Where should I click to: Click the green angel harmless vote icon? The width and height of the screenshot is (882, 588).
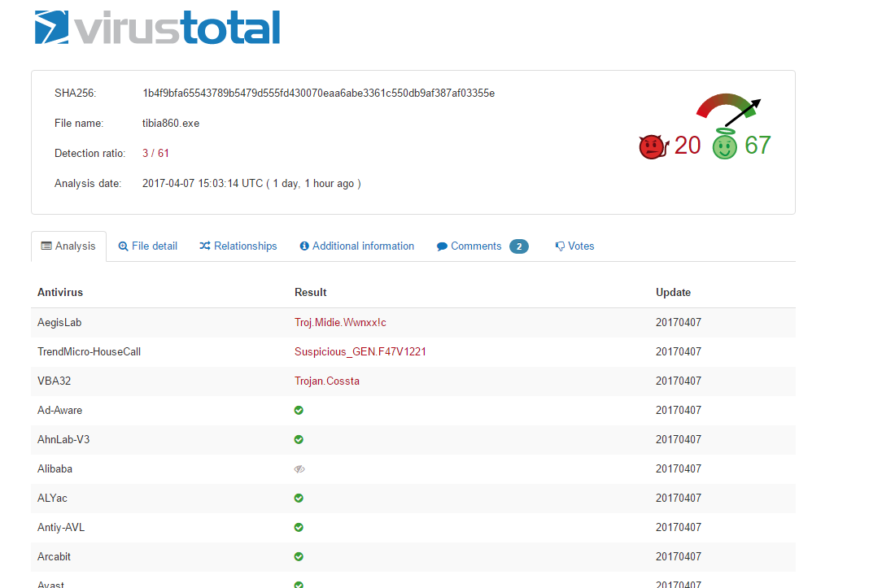[724, 145]
